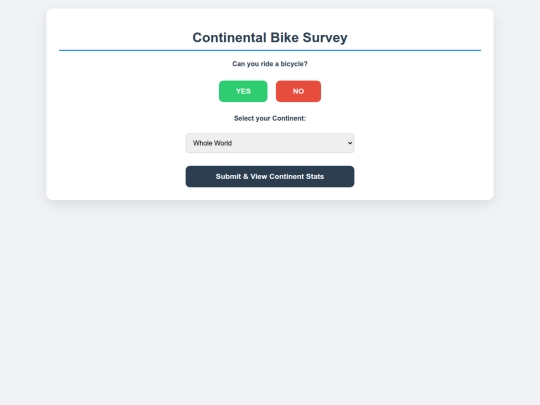Choose the YES response option
Viewport: 540px width, 405px height.
pyautogui.click(x=243, y=91)
